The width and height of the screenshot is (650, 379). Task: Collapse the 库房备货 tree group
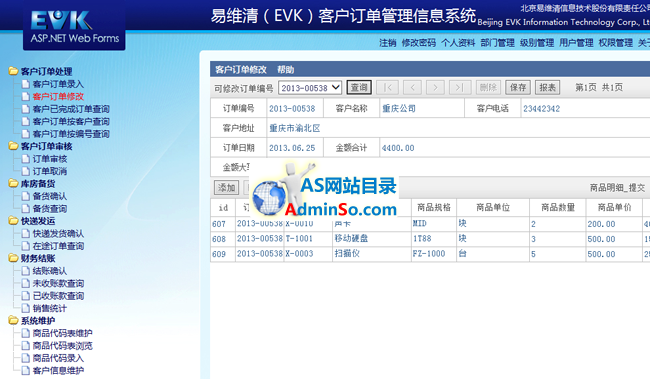click(x=38, y=183)
